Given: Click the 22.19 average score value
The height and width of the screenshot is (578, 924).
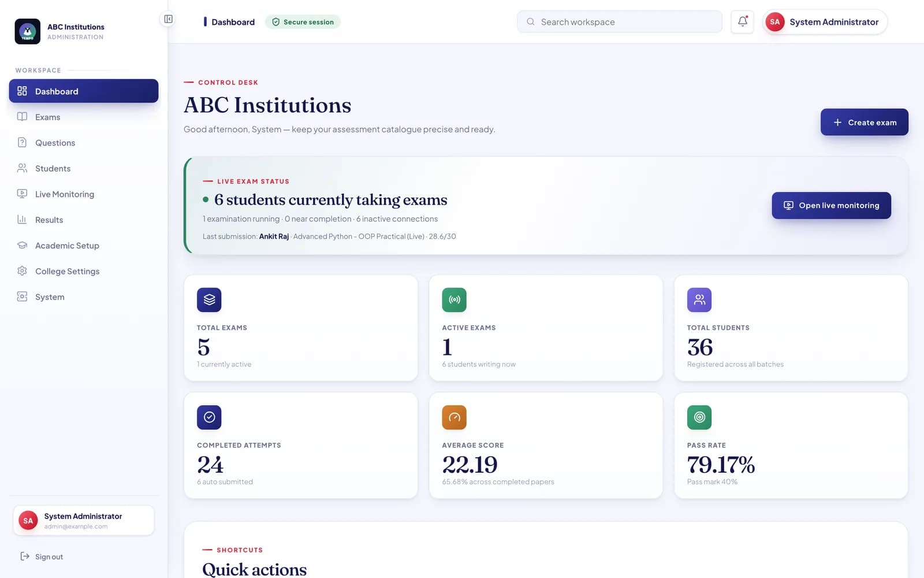Looking at the screenshot, I should pyautogui.click(x=470, y=465).
